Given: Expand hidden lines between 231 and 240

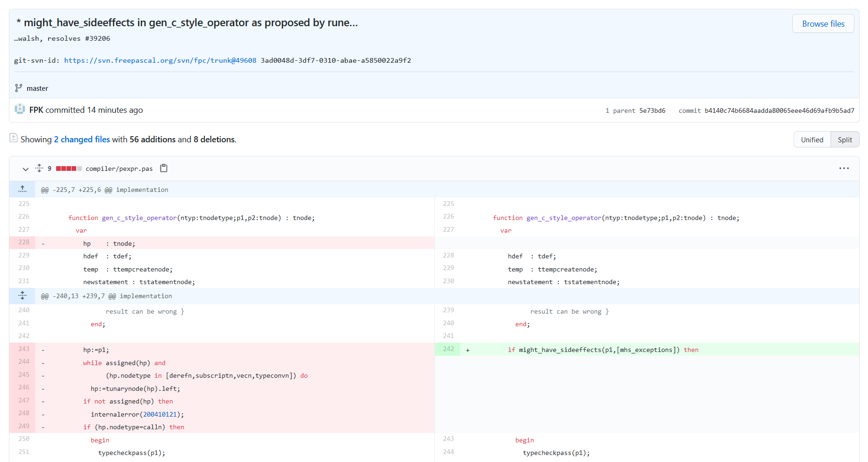Looking at the screenshot, I should 22,296.
